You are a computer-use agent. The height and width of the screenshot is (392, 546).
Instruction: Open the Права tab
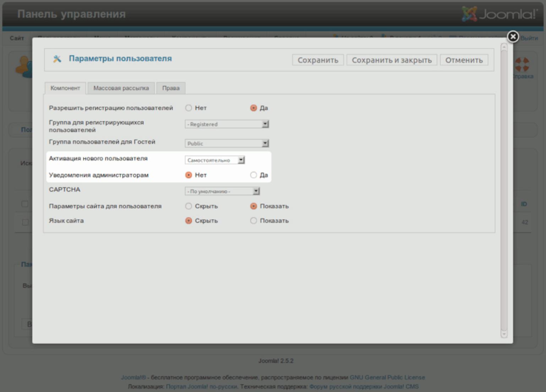point(171,88)
